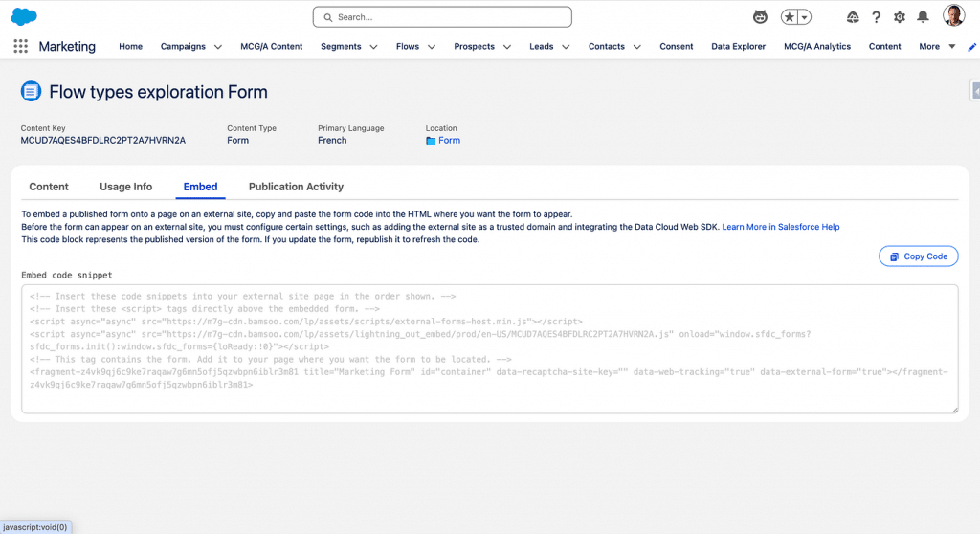Click the Salesforce cloud logo

pos(24,16)
